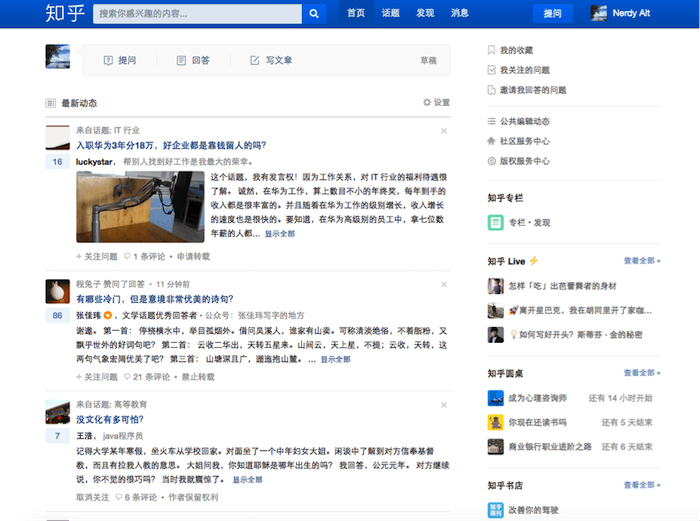Dismiss the 冷门诗句 feed item

tap(444, 284)
